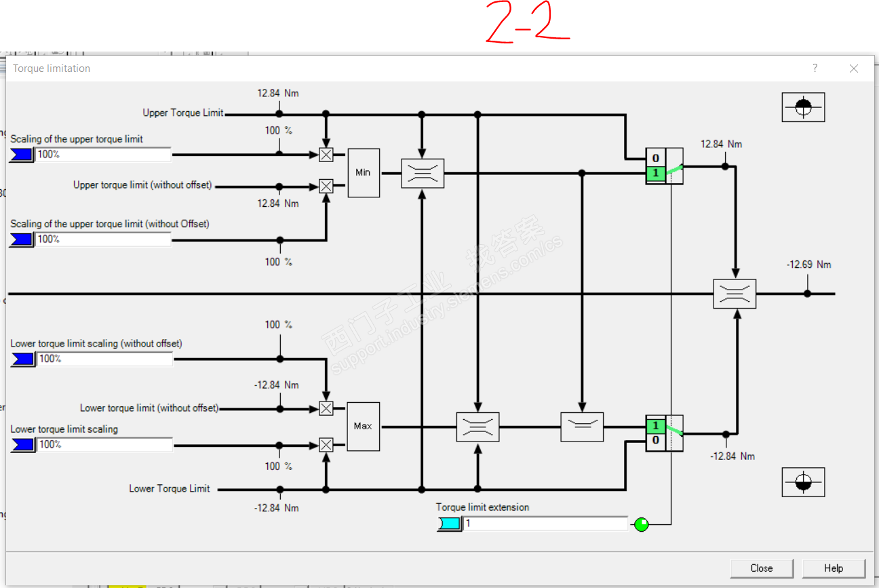
Task: Click the "Upper torque limit (without offset)" signal label
Action: point(142,184)
